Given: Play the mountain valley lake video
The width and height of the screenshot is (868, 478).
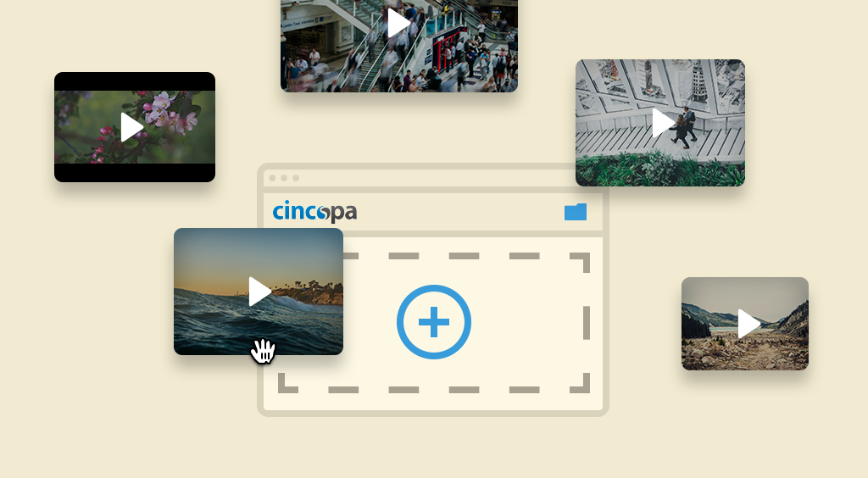Looking at the screenshot, I should [x=748, y=324].
